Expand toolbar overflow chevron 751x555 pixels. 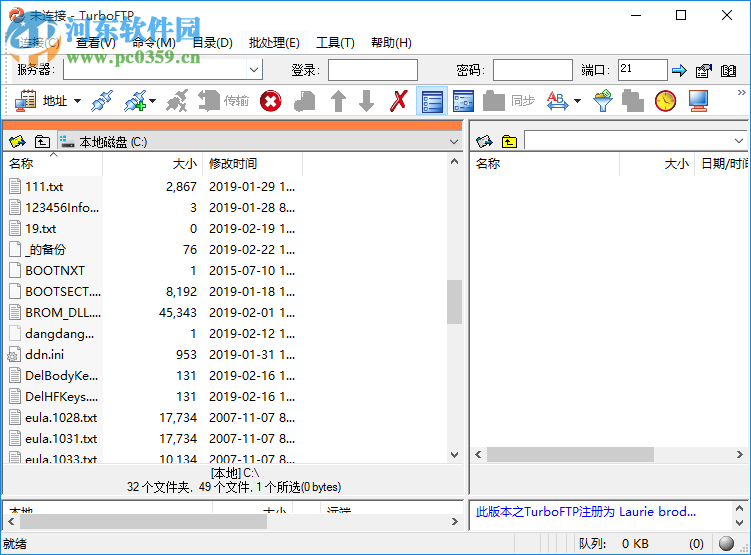pos(741,92)
